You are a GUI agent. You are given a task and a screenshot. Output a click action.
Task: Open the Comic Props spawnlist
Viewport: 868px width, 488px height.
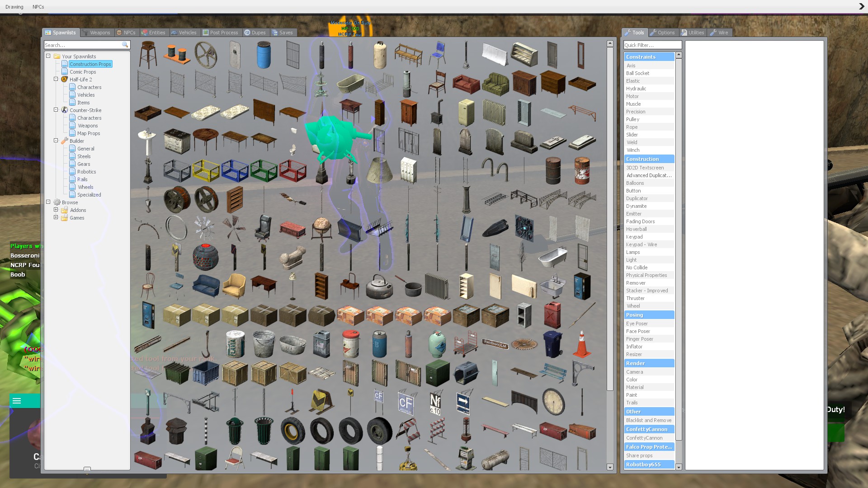pos(83,72)
